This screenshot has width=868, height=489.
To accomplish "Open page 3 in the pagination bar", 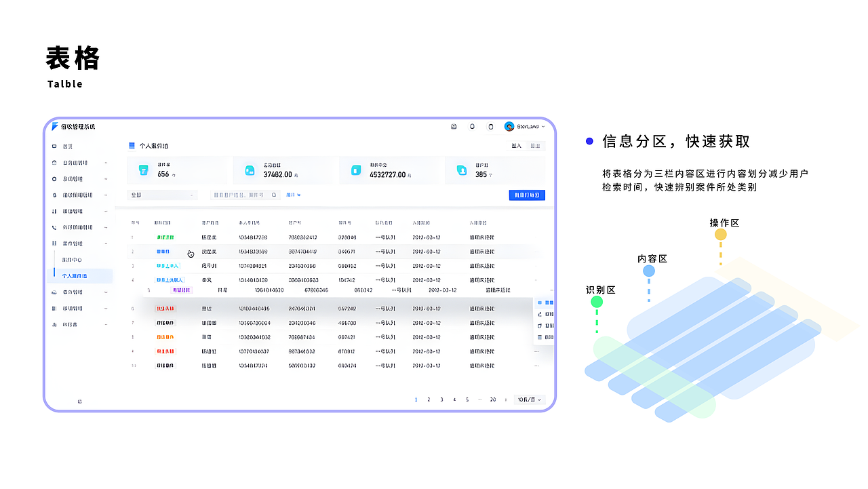I will [441, 399].
